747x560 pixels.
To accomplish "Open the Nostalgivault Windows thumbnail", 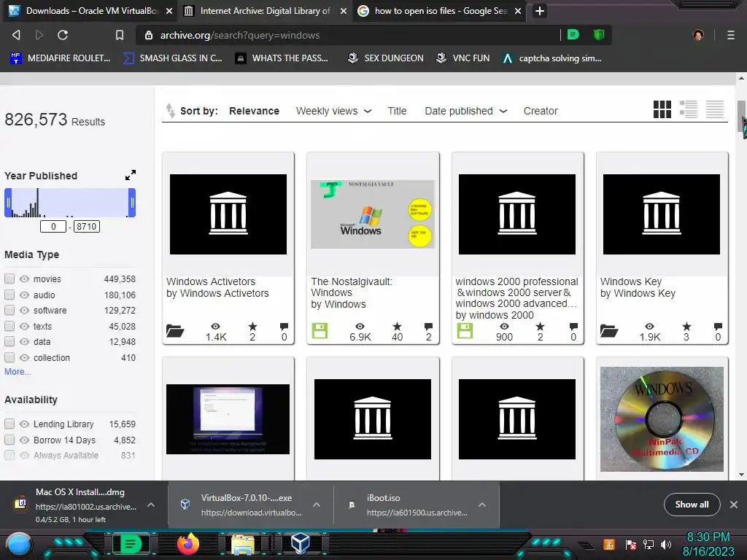I will tap(373, 214).
